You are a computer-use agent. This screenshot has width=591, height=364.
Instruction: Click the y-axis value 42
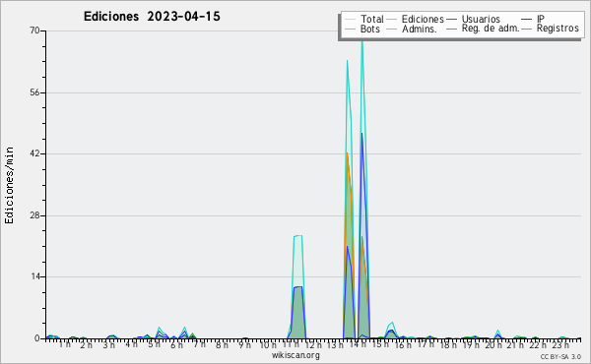click(x=34, y=153)
